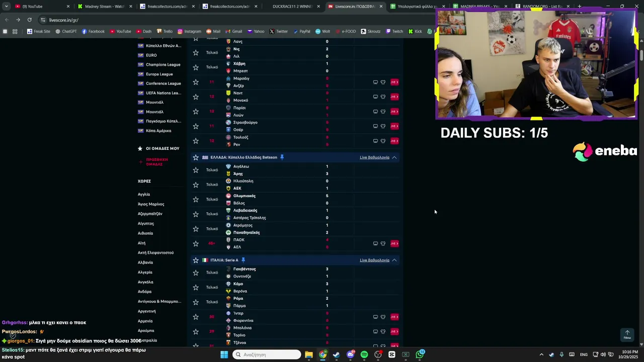Star the ΠΑΟΚ vs ΑΕΛ match
Viewport: 644px width, 362px height.
coord(196,243)
